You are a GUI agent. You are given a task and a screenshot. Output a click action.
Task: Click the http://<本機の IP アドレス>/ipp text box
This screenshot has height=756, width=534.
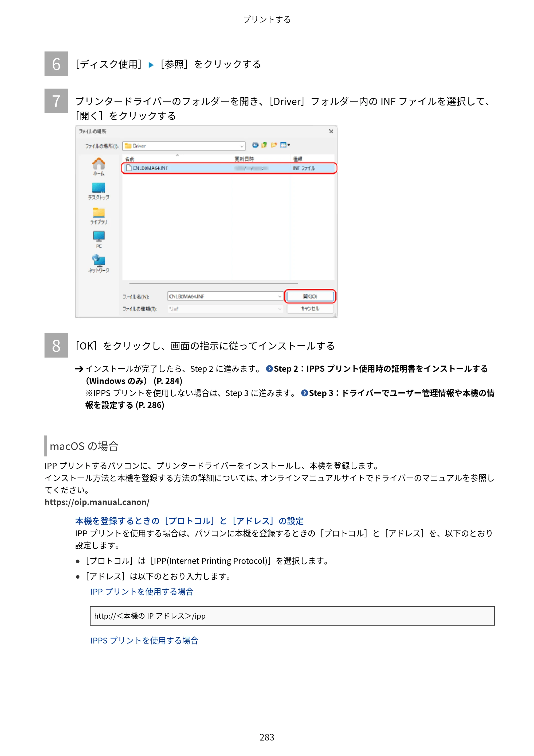pyautogui.click(x=292, y=616)
